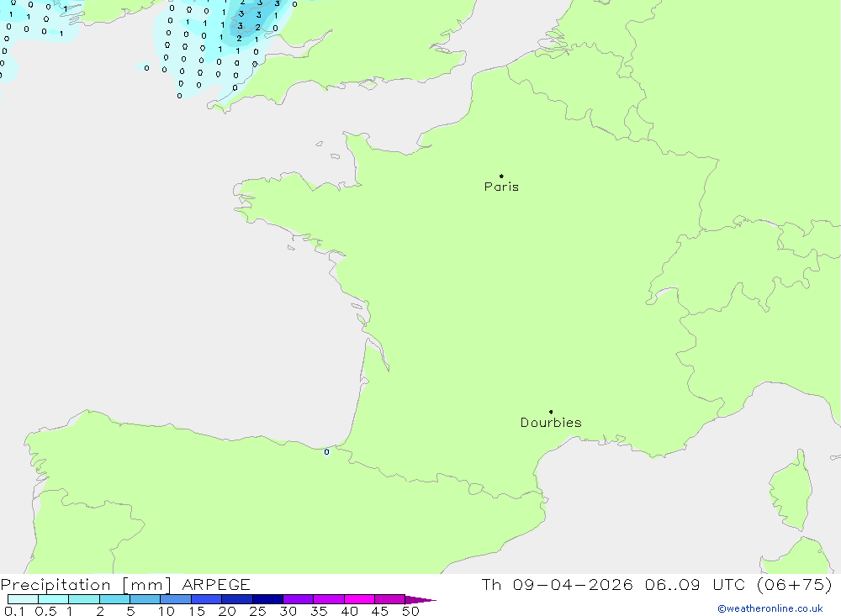Select the black dot marking Paris
This screenshot has width=841, height=616.
click(501, 176)
